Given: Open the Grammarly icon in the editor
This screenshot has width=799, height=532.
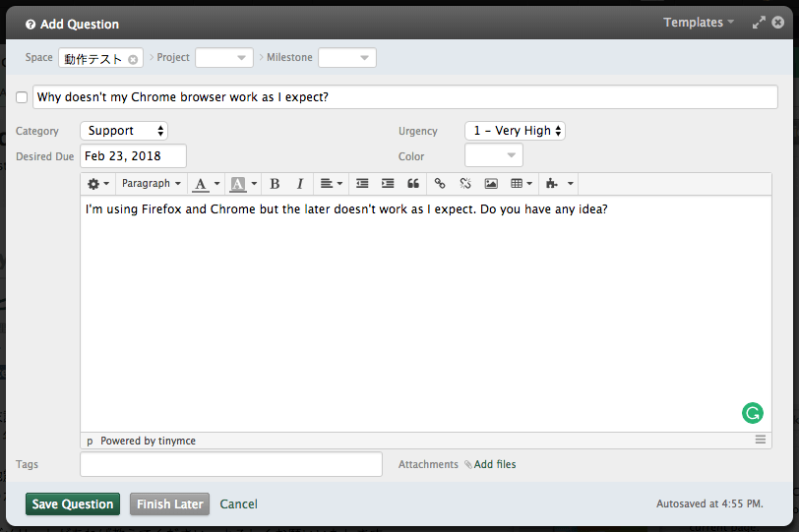Looking at the screenshot, I should 752,413.
